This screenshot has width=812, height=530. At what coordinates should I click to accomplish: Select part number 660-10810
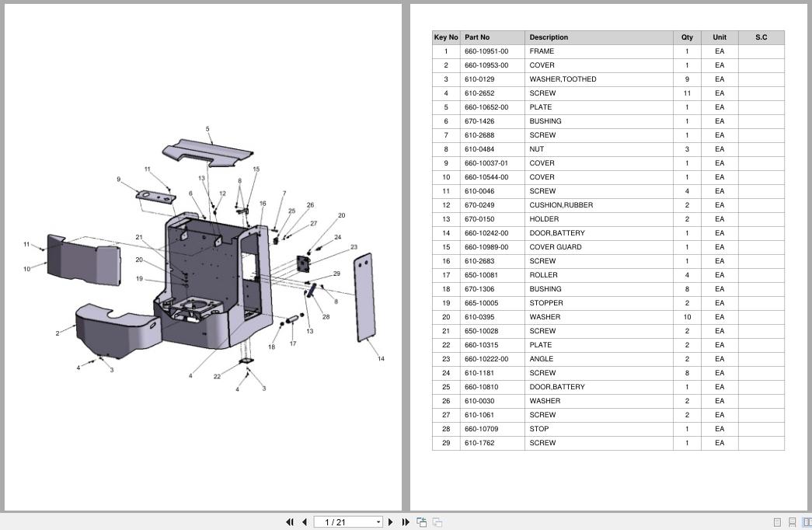point(481,387)
